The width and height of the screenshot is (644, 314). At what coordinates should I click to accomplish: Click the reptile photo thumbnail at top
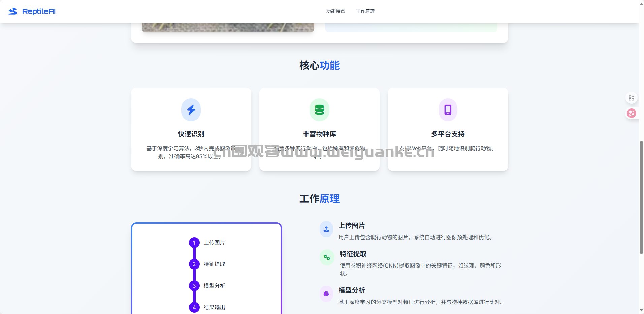pos(228,28)
